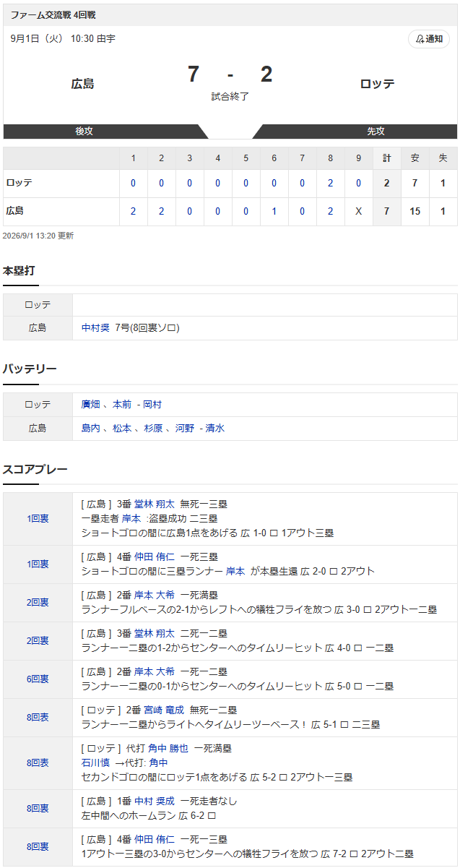This screenshot has height=868, width=460.
Task: Open the 6回裏 inning label
Action: click(x=38, y=679)
